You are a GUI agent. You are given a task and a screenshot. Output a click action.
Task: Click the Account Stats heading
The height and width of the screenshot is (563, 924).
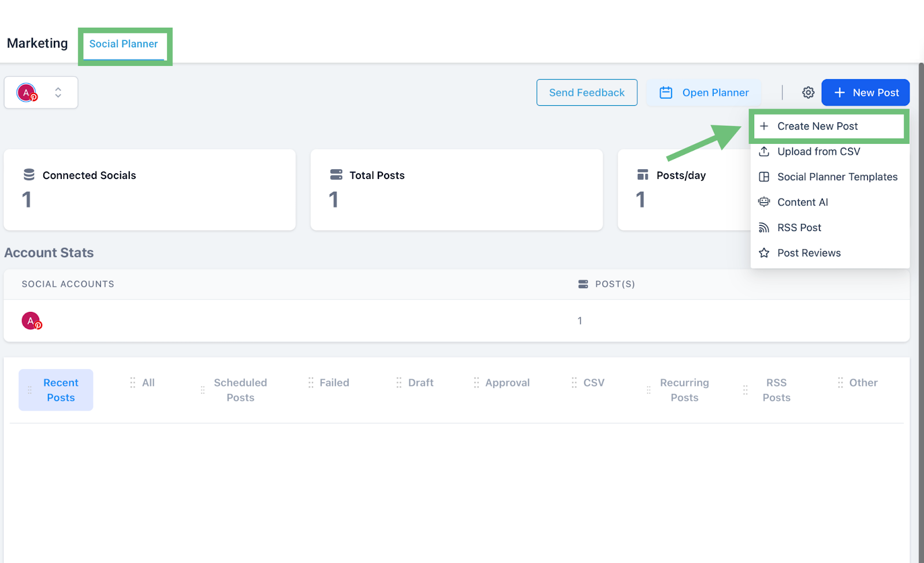(x=49, y=253)
